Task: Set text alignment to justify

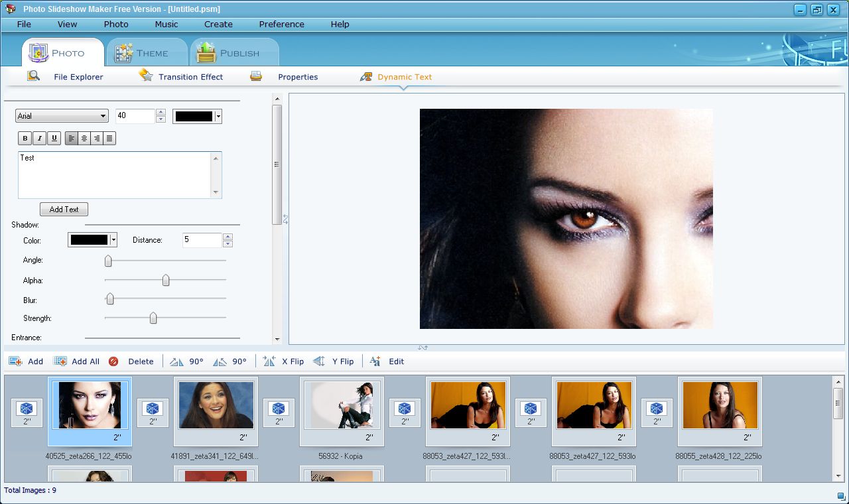Action: tap(109, 138)
